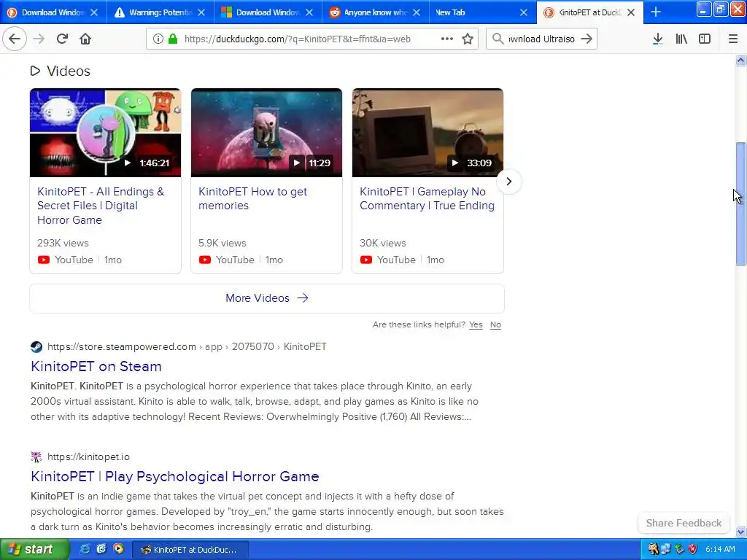Viewport: 747px width, 560px height.
Task: Click the KinitoPET taskbar window button
Action: click(190, 550)
